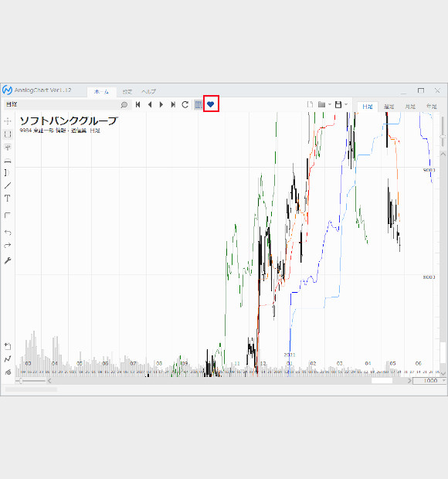The height and width of the screenshot is (479, 448).
Task: Switch to the 設定 tab
Action: [127, 91]
